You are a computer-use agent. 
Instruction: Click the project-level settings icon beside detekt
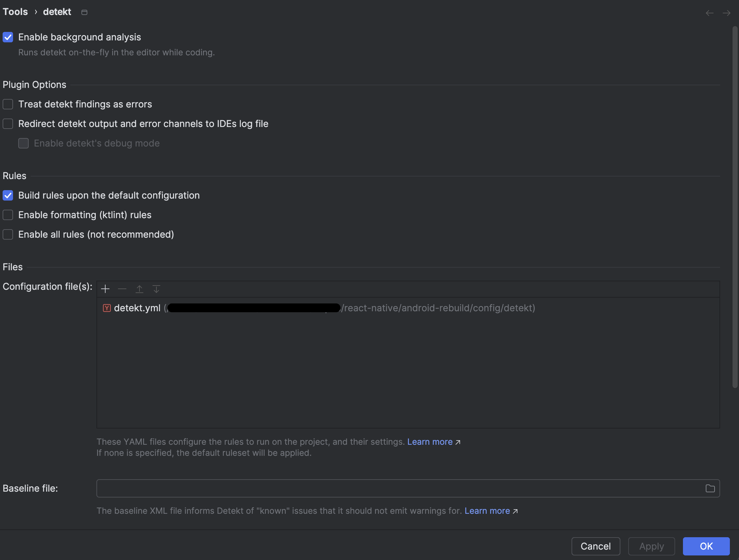[84, 12]
